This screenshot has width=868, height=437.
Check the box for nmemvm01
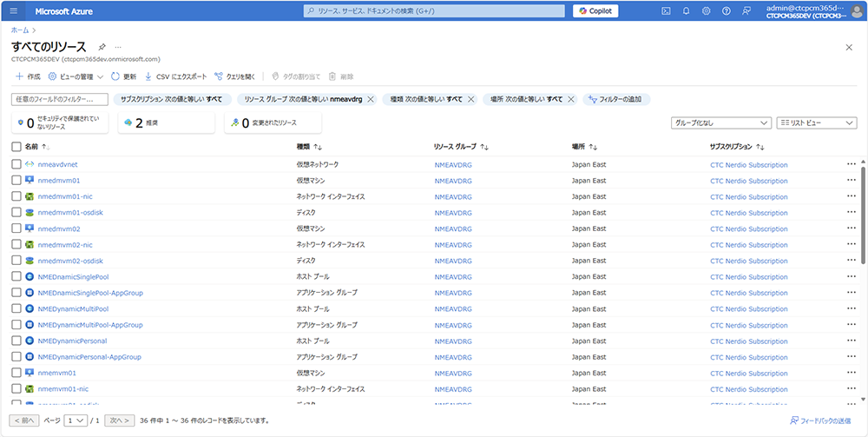click(16, 373)
